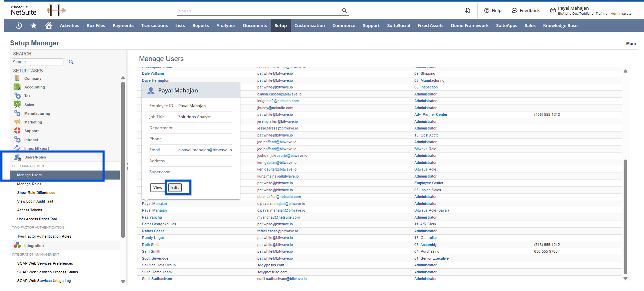This screenshot has width=644, height=291.
Task: Click the c.payal.mahajan@bitwave.io email in popup
Action: click(x=205, y=150)
